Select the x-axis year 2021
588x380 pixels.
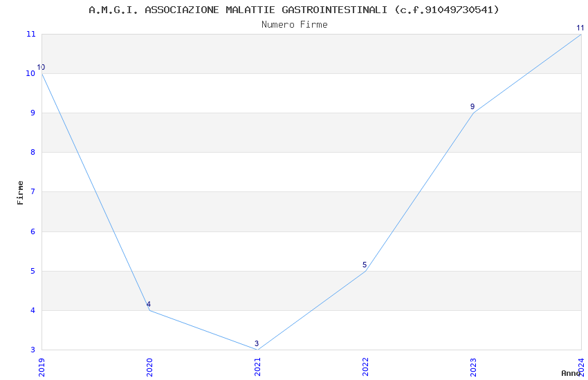pos(257,368)
